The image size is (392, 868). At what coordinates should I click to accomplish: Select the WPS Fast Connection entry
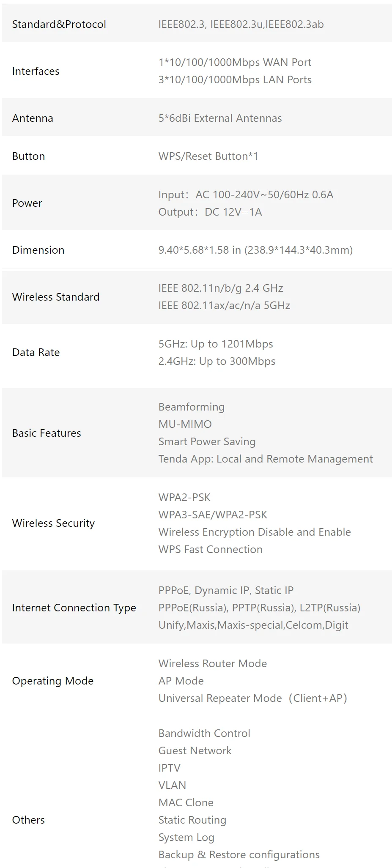[211, 550]
